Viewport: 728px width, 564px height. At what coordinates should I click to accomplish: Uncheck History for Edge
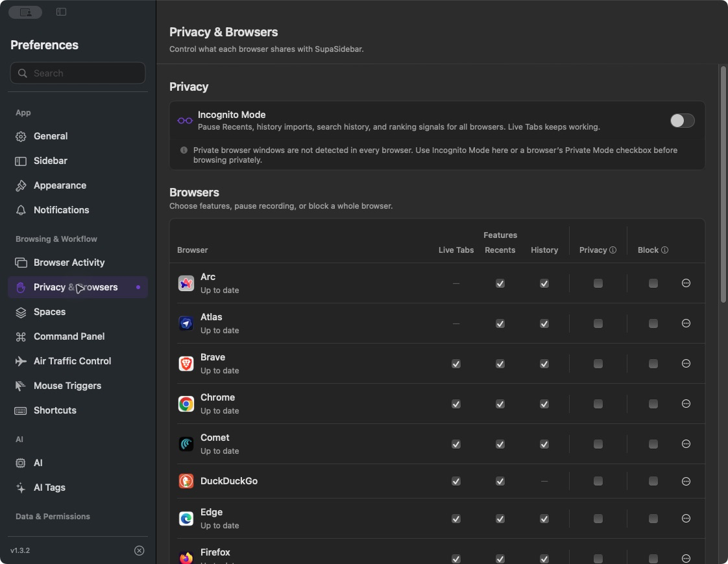[x=544, y=519]
